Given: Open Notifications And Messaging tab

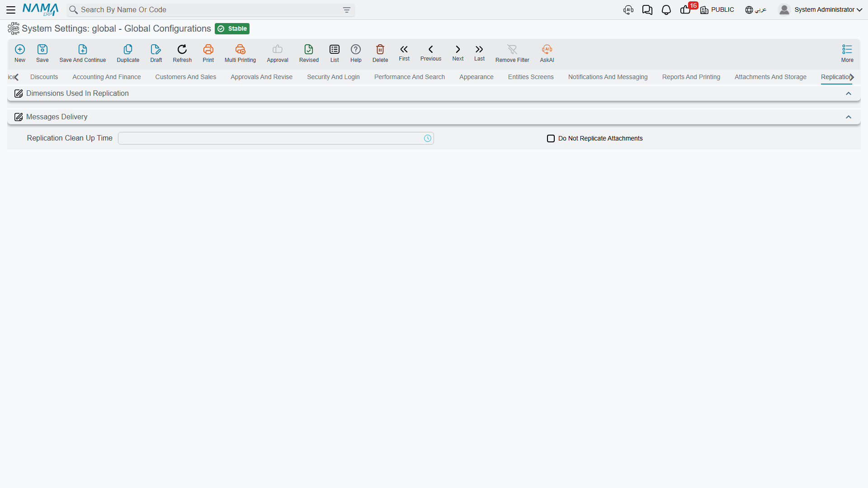Looking at the screenshot, I should point(608,77).
